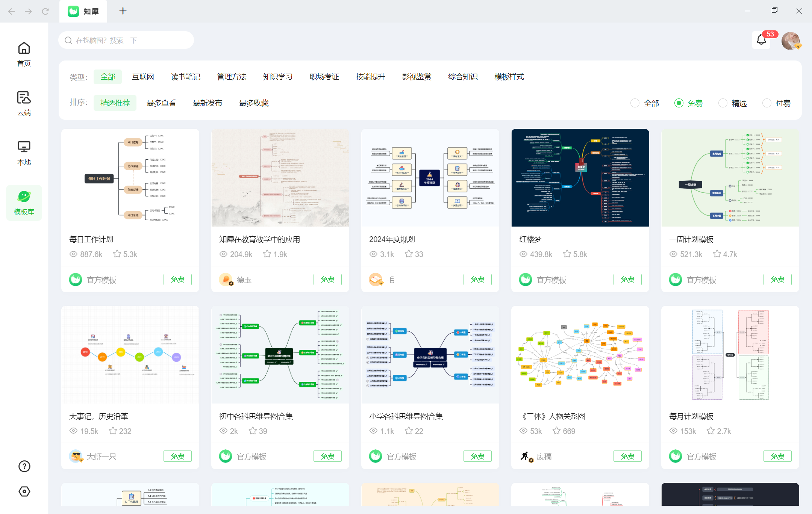Open the 大事记，历史沿革 timeline thumbnail
The height and width of the screenshot is (514, 812).
click(x=130, y=355)
